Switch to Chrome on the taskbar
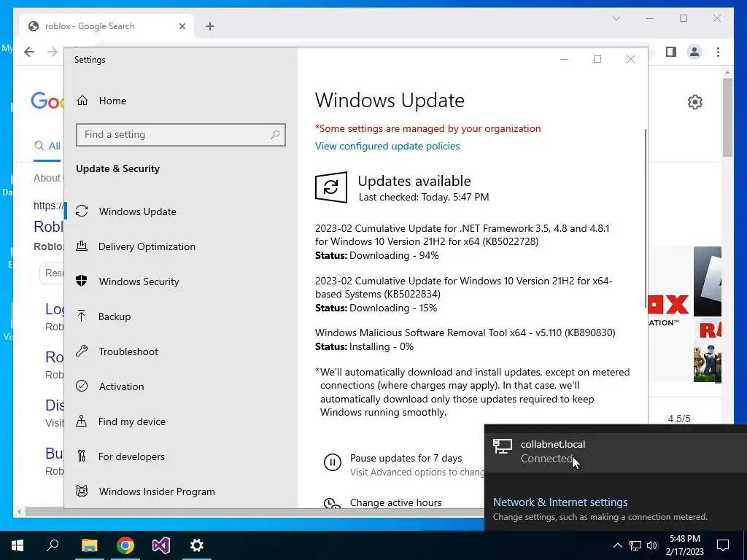 (125, 545)
